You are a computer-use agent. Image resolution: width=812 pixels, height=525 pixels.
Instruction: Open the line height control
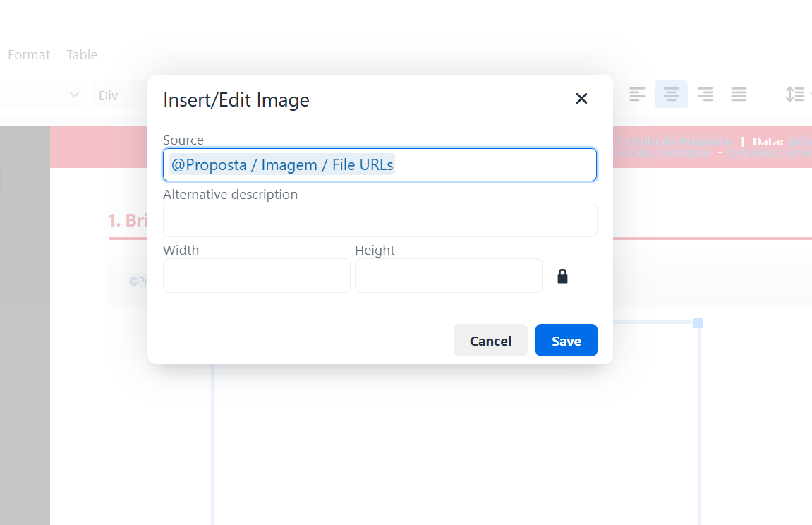796,94
